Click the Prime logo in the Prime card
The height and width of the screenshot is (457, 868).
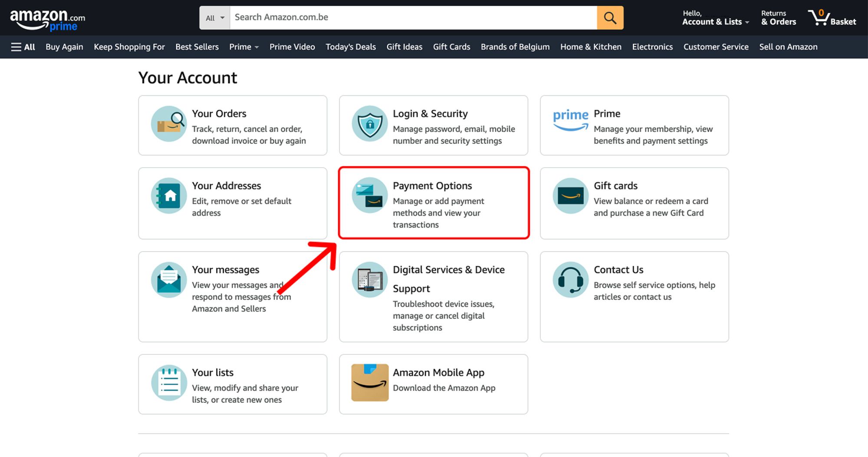pyautogui.click(x=570, y=120)
